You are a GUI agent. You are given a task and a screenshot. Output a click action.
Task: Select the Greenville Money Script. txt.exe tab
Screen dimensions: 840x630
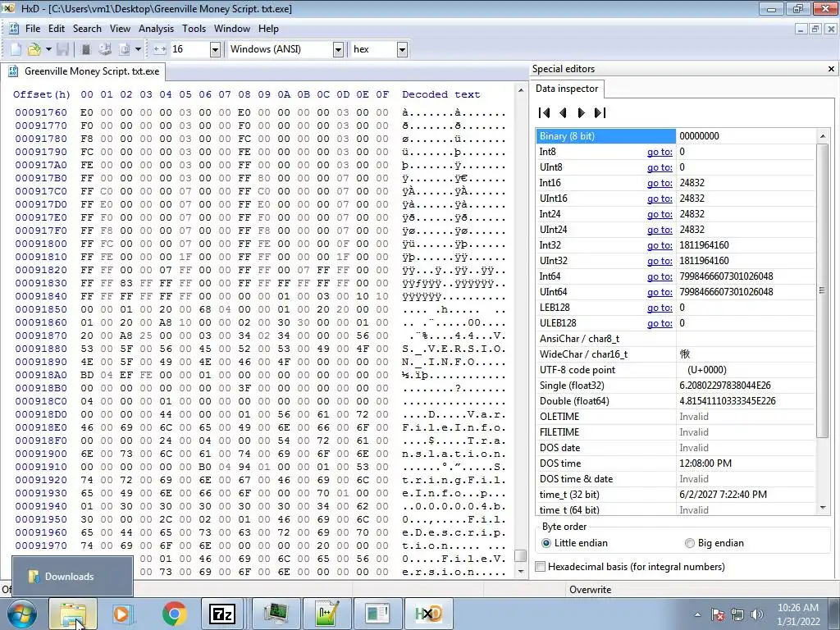click(x=83, y=71)
